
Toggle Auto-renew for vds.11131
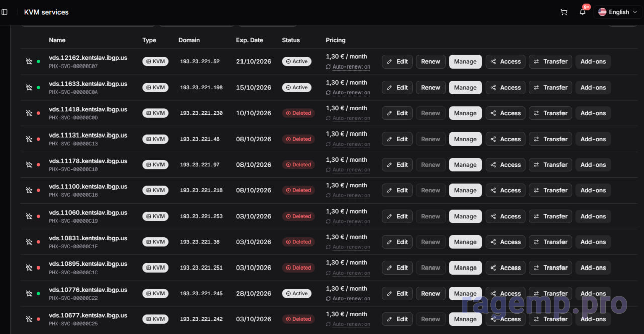point(348,144)
